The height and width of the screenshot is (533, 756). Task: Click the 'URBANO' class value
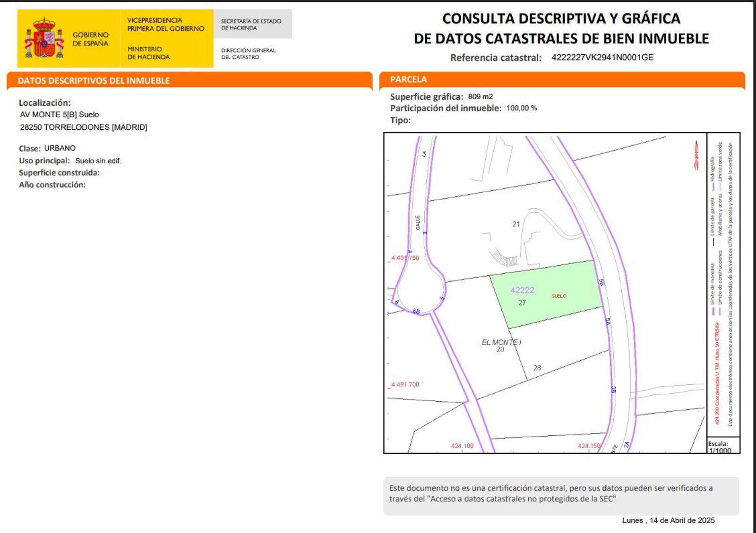pos(60,148)
